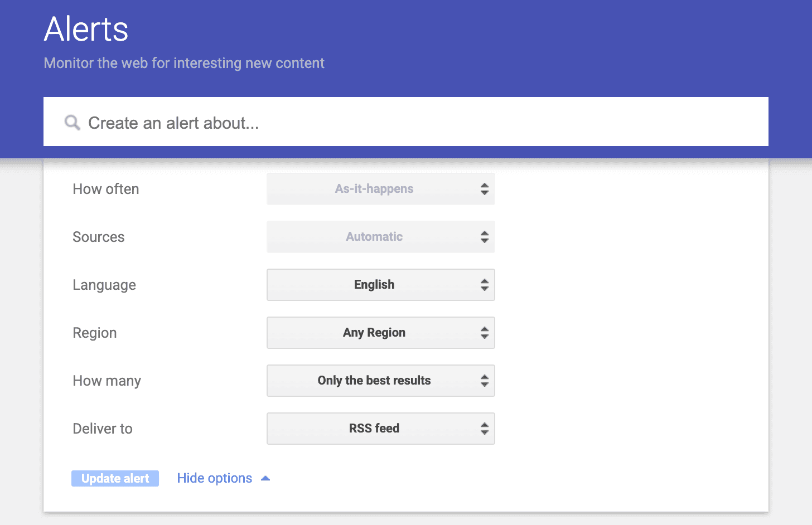Image resolution: width=812 pixels, height=525 pixels.
Task: Click the Update alert button
Action: 115,478
